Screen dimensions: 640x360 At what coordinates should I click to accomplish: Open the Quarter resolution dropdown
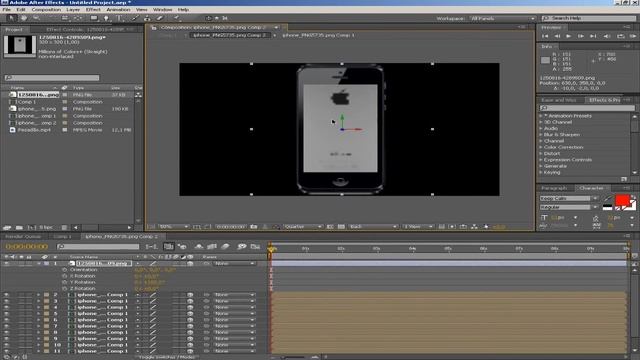[302, 227]
